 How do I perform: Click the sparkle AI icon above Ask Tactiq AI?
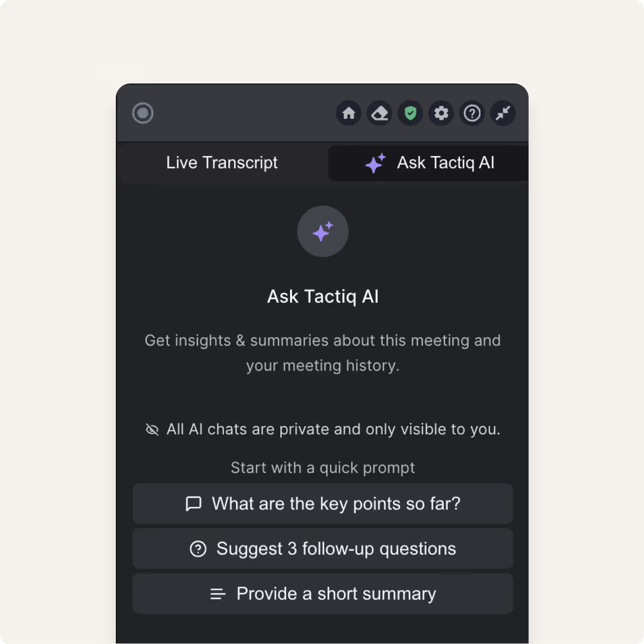322,231
